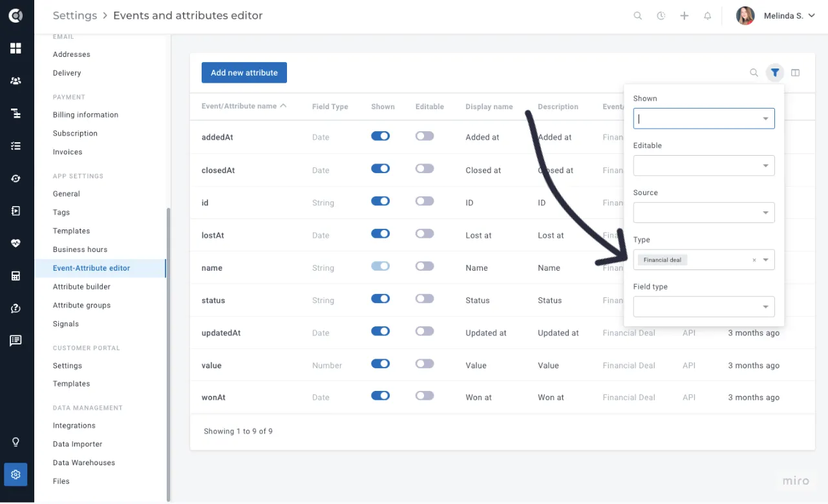828x504 pixels.
Task: Open the messages chat icon in left rail
Action: coord(16,341)
